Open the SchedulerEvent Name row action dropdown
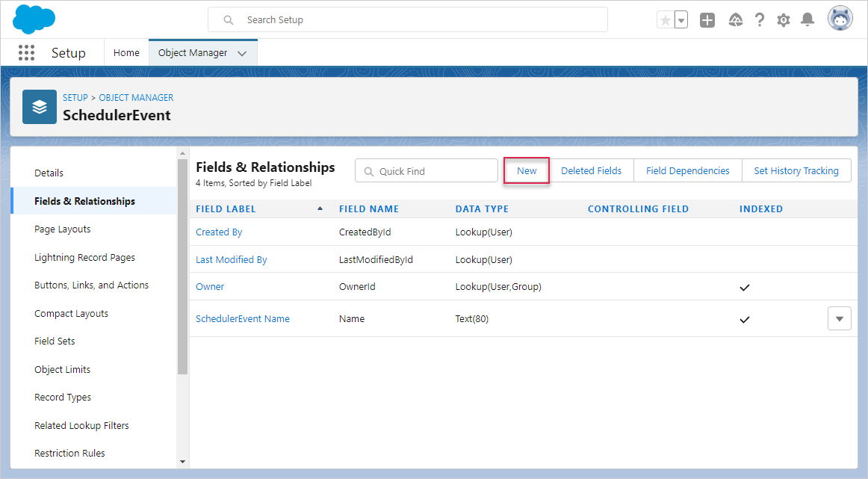The height and width of the screenshot is (479, 868). 839,319
